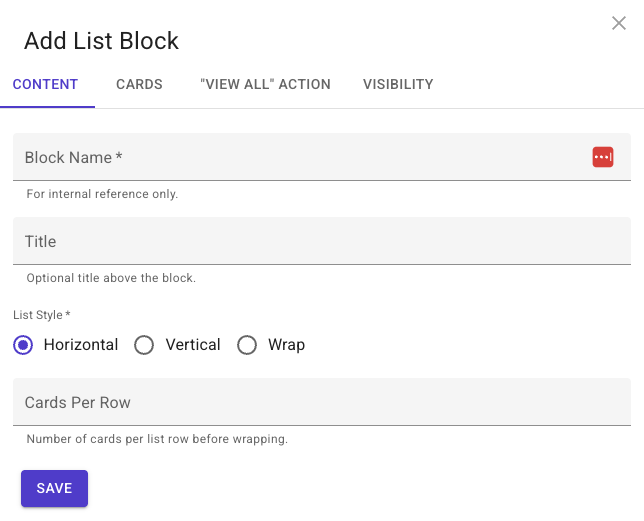Click the "Optional title above the block" hint
Viewport: 644px width, 521px height.
(x=111, y=278)
